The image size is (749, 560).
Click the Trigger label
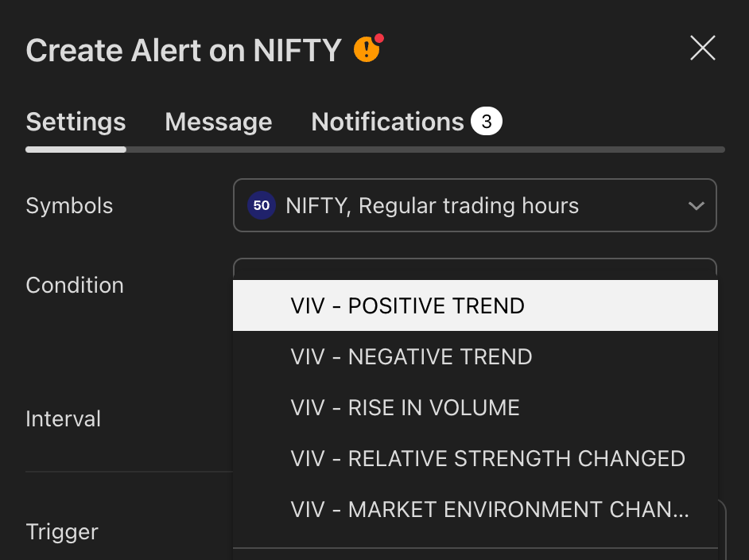pyautogui.click(x=62, y=531)
